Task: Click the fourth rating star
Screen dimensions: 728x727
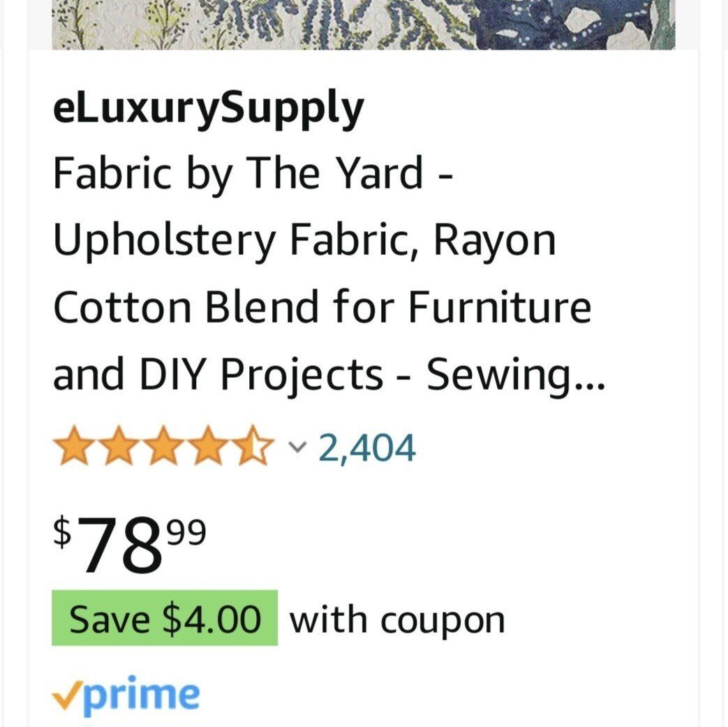Action: pyautogui.click(x=209, y=448)
